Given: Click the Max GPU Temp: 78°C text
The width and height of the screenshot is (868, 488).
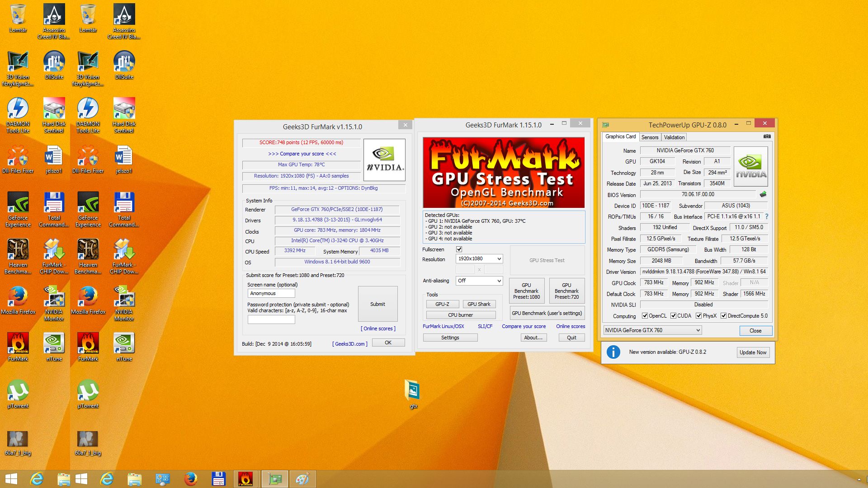Looking at the screenshot, I should (301, 164).
